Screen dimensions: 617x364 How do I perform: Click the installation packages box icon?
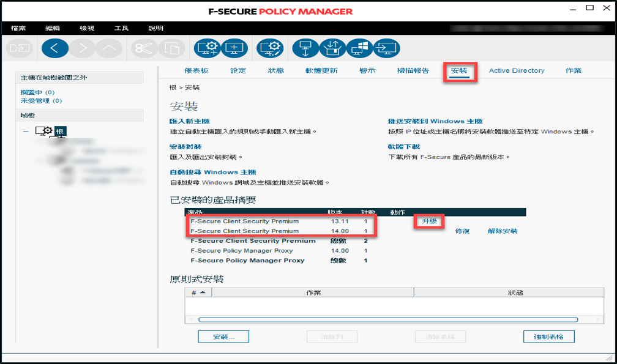(332, 48)
